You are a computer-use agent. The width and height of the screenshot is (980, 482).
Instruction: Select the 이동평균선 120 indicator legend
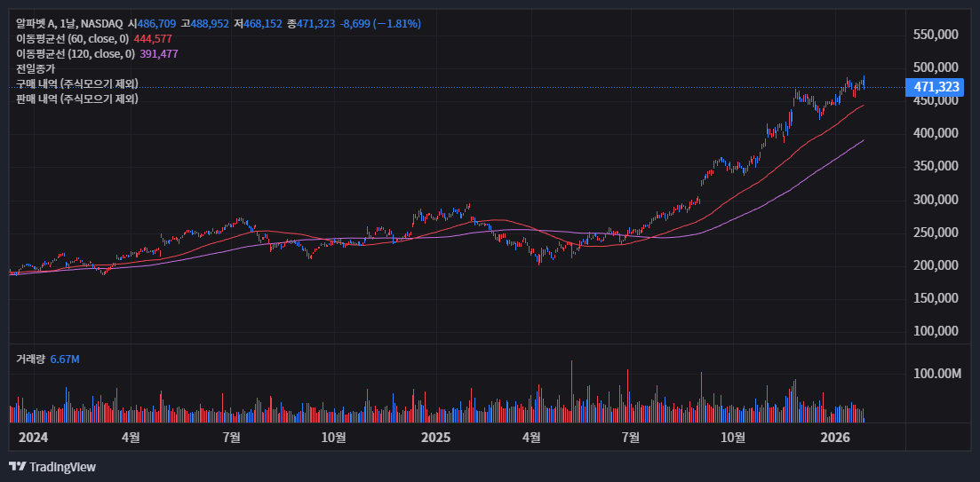pos(76,54)
